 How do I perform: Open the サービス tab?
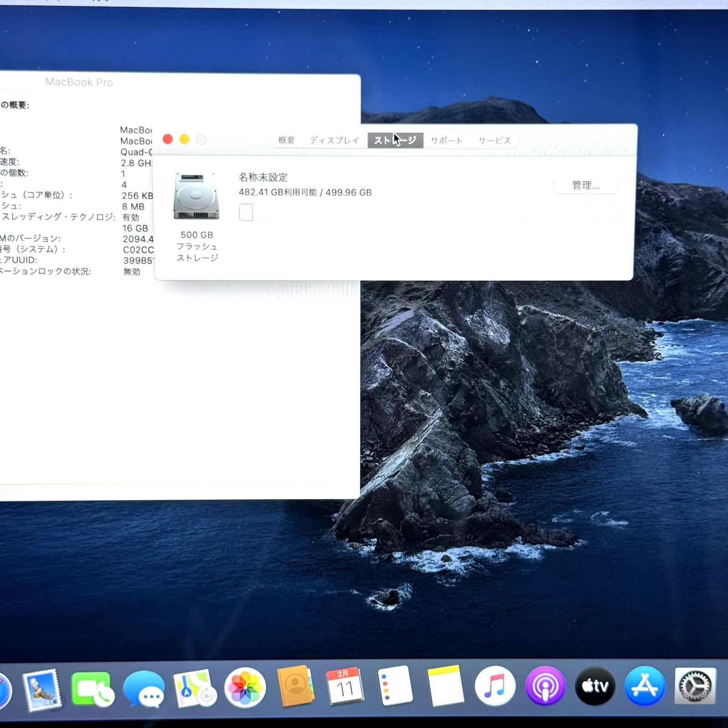click(495, 140)
